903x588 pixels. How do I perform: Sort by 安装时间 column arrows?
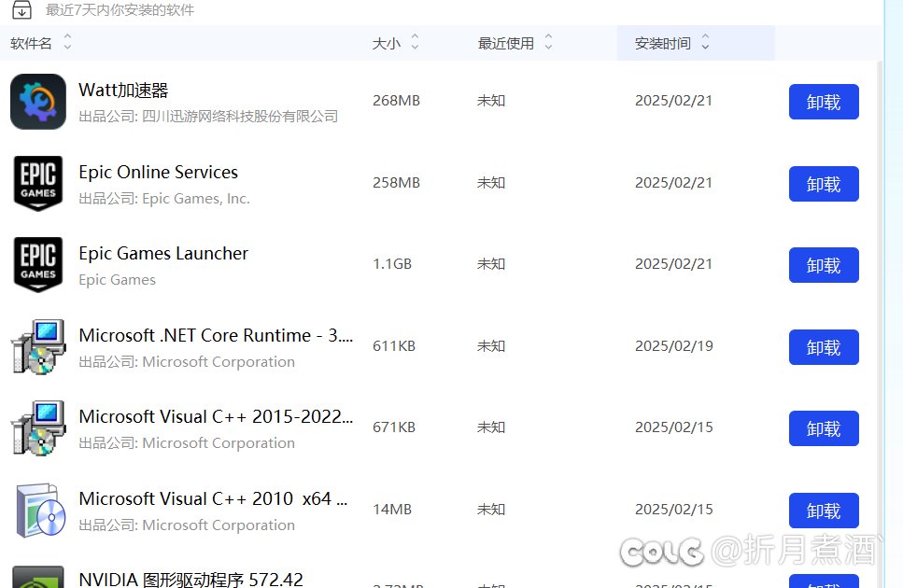pos(705,42)
